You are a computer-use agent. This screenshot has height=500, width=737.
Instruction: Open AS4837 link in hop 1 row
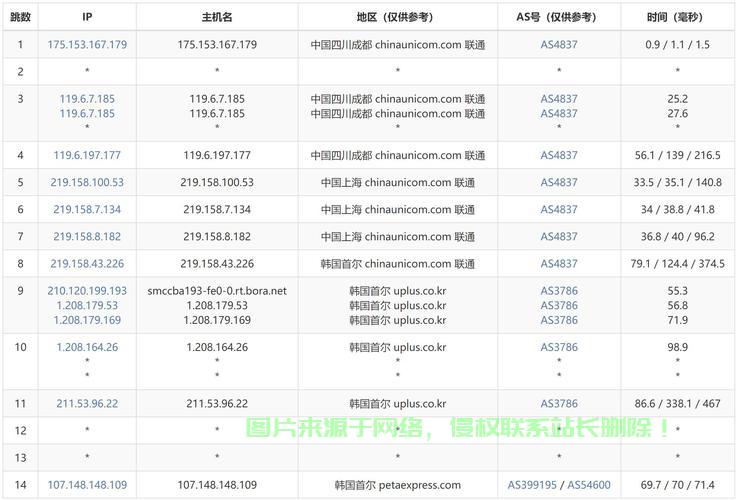pyautogui.click(x=559, y=45)
